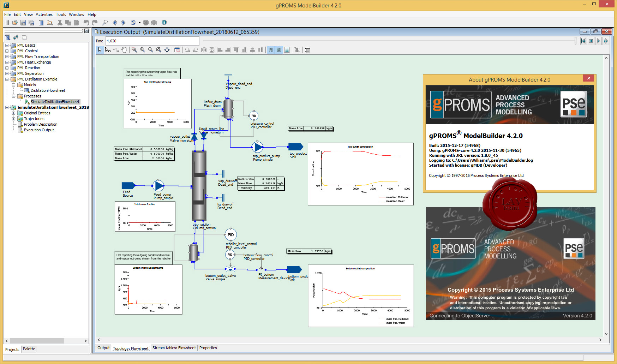This screenshot has width=617, height=364.
Task: Click the New file icon in main toolbar
Action: (x=7, y=23)
